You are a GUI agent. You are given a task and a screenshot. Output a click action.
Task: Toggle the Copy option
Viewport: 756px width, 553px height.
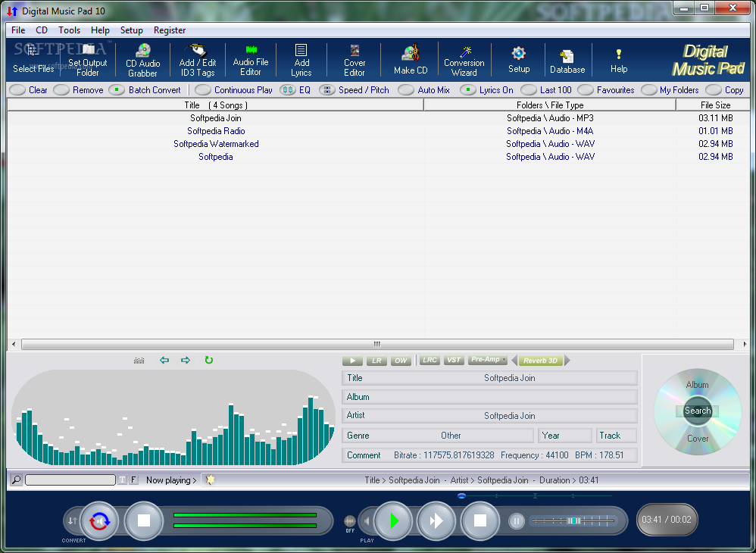click(x=714, y=90)
